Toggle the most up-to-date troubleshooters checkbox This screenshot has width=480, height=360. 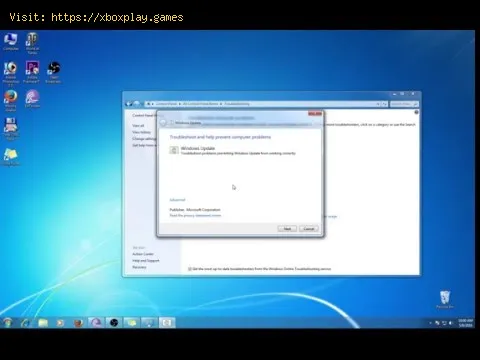(190, 269)
